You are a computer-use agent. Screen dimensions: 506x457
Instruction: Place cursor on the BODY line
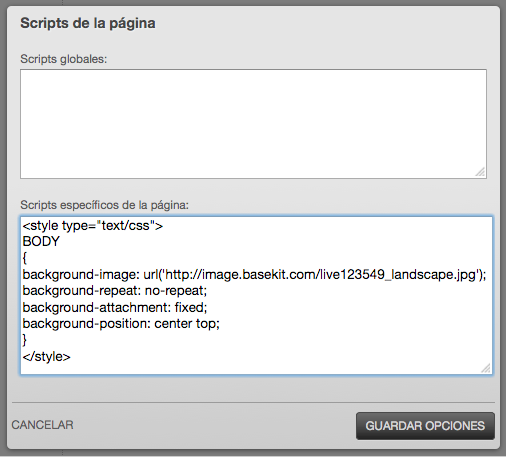(x=41, y=241)
